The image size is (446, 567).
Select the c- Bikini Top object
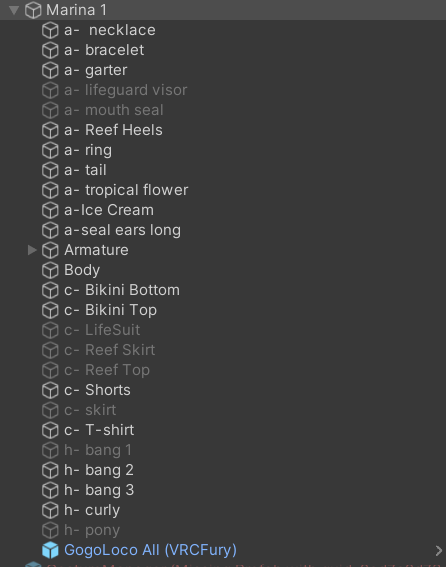[x=110, y=310]
